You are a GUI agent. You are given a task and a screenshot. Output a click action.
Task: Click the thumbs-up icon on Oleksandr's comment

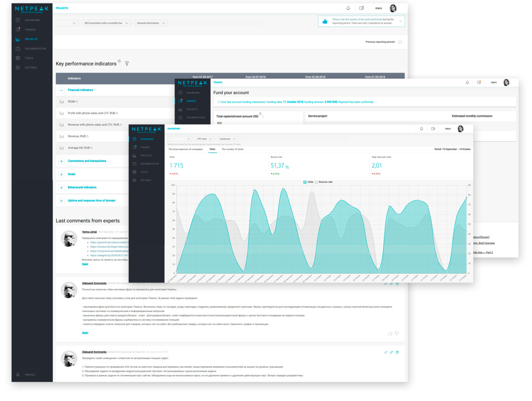[x=390, y=334]
